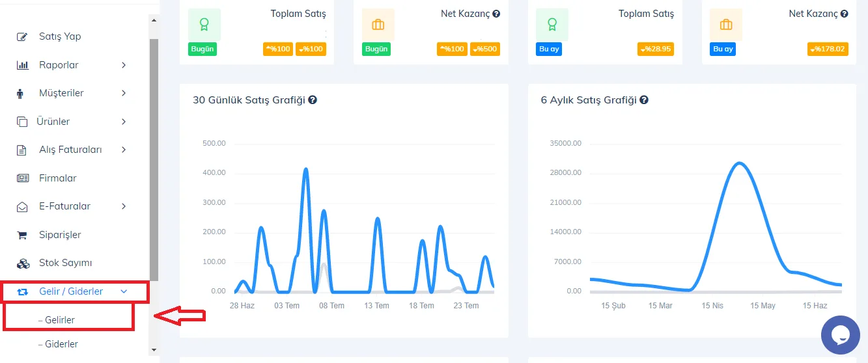Click the Müşteriler person icon
This screenshot has height=363, width=868.
point(20,93)
